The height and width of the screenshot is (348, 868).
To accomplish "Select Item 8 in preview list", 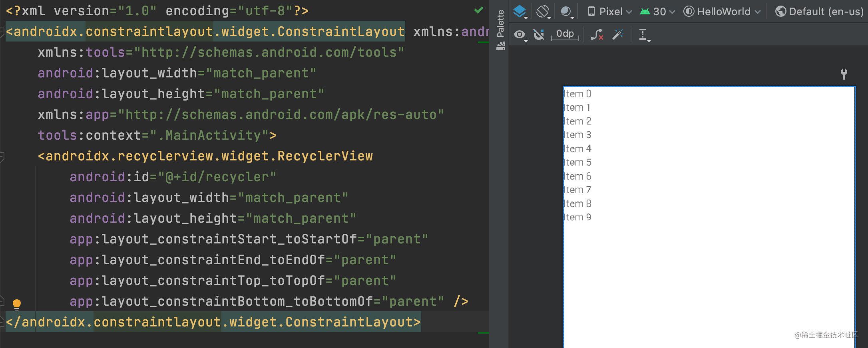I will (577, 204).
